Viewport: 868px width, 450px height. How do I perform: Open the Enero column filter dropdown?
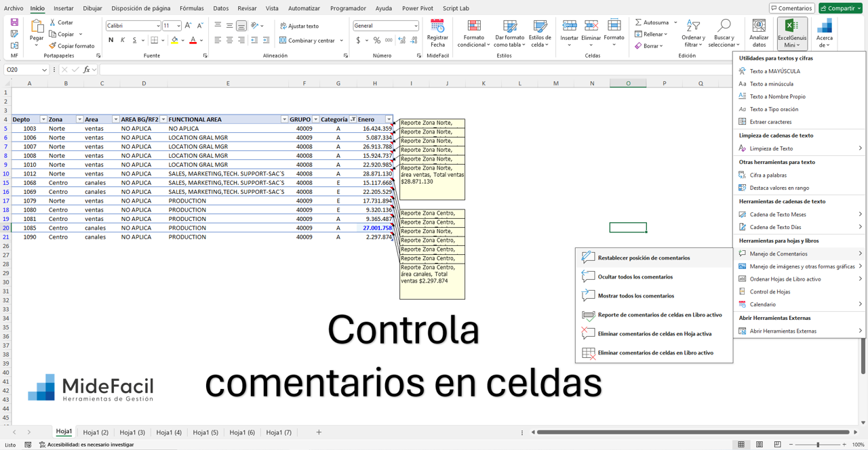coord(388,119)
